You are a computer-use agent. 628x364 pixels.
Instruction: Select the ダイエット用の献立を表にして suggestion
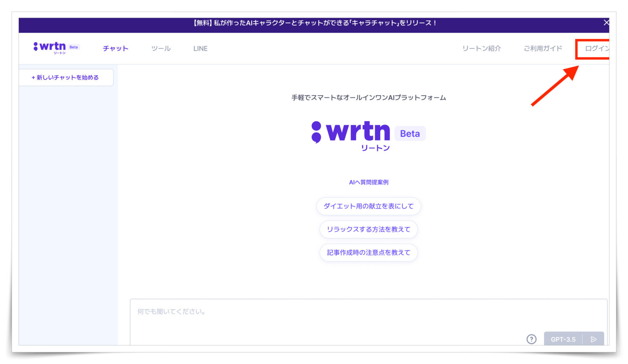tap(368, 206)
